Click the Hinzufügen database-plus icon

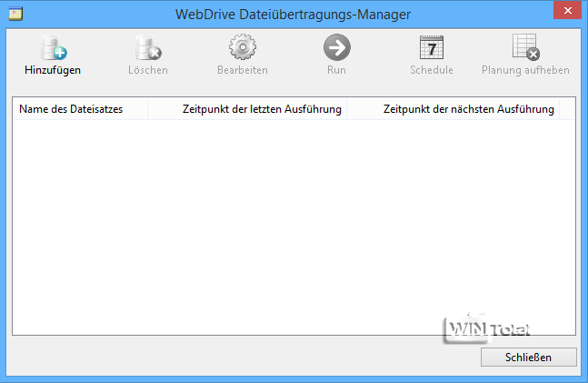point(54,47)
